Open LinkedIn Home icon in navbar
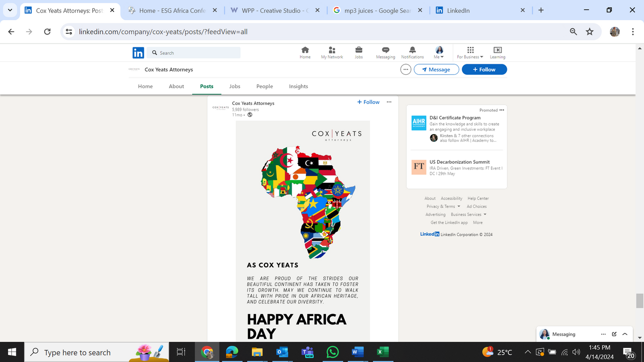Screen dimensions: 644x362 305,53
